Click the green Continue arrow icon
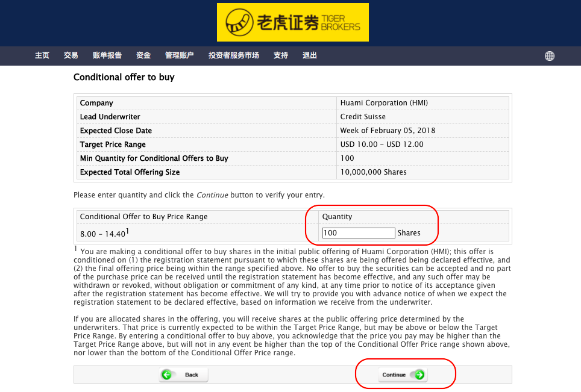581x392 pixels. [419, 375]
